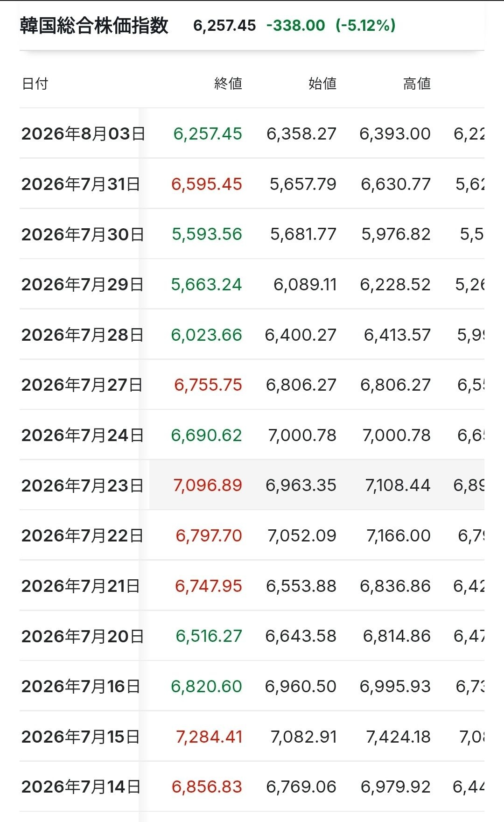Click the high value 7,166.00
504x822 pixels.
pos(399,535)
